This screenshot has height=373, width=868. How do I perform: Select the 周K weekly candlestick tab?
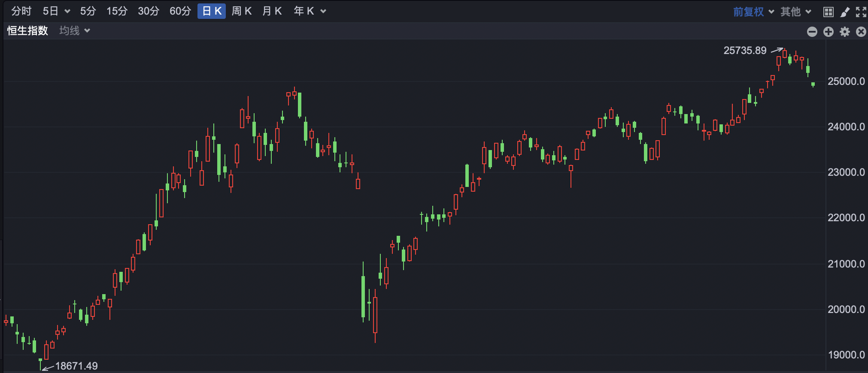coord(242,11)
